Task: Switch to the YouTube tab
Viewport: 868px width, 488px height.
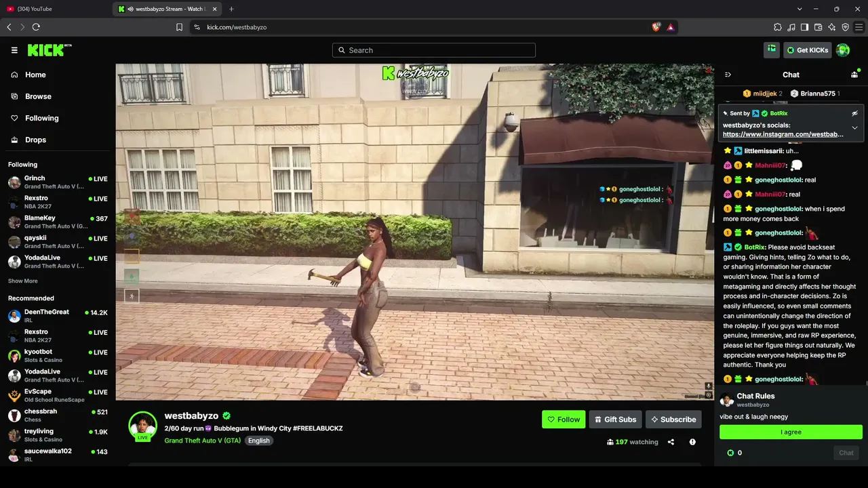Action: (56, 9)
